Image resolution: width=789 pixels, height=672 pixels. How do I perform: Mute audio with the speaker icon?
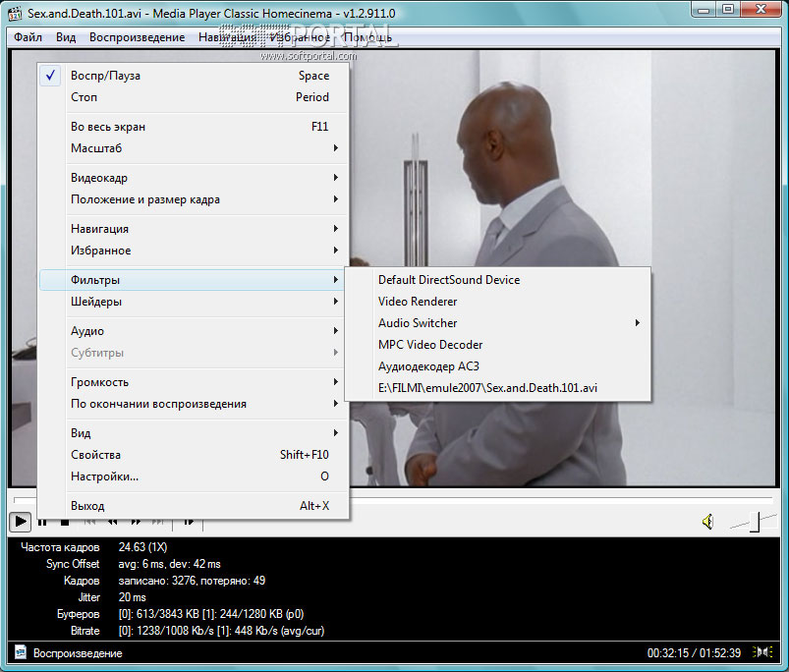[x=708, y=522]
